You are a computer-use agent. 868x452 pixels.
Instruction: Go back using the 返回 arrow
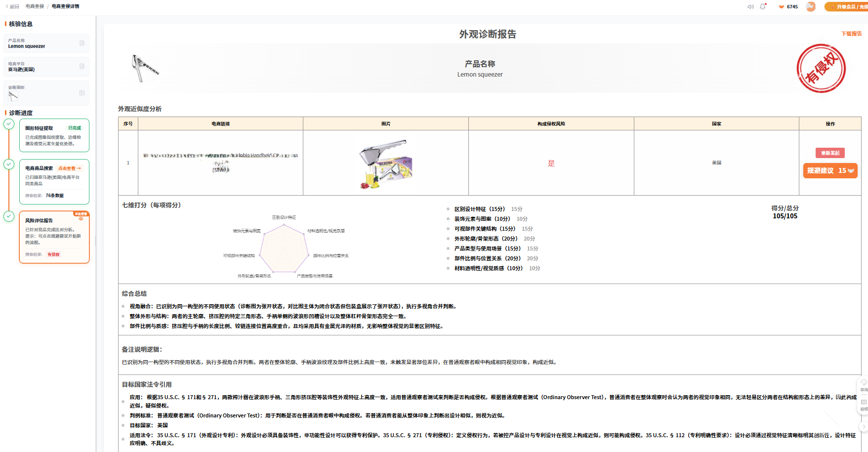(x=12, y=6)
